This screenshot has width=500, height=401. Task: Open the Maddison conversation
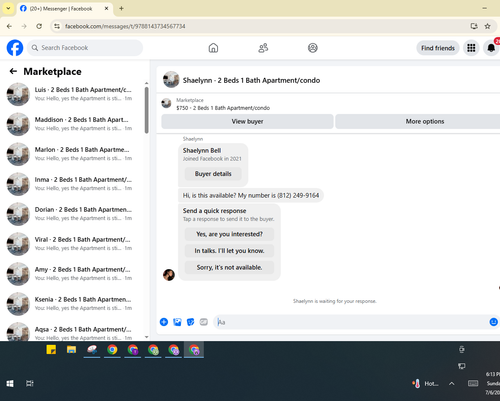(x=73, y=124)
